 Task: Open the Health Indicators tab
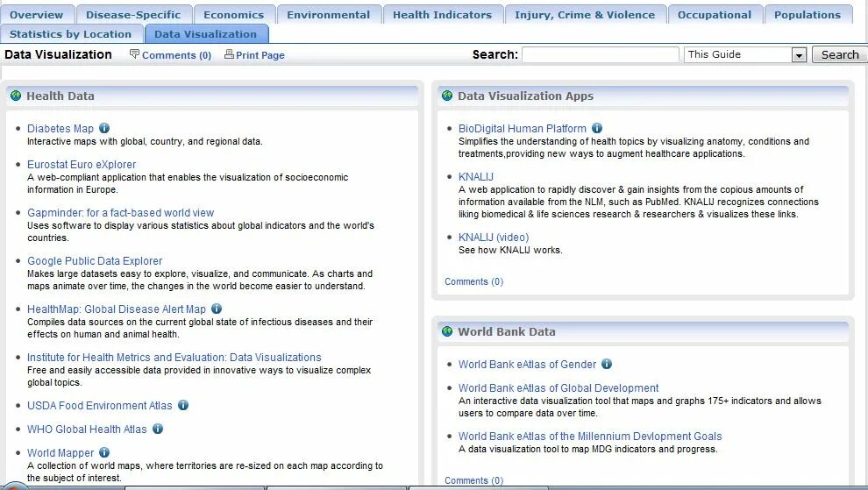pos(442,15)
